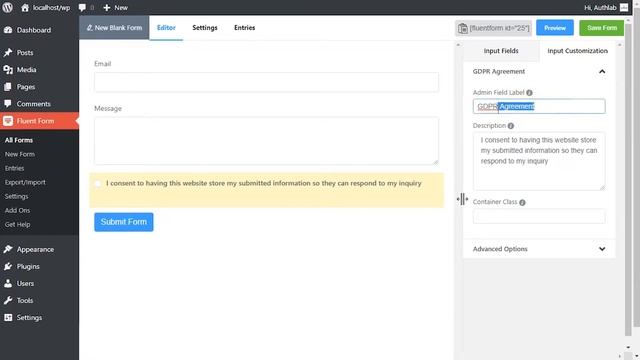
Task: Open the form Settings tab
Action: point(205,28)
